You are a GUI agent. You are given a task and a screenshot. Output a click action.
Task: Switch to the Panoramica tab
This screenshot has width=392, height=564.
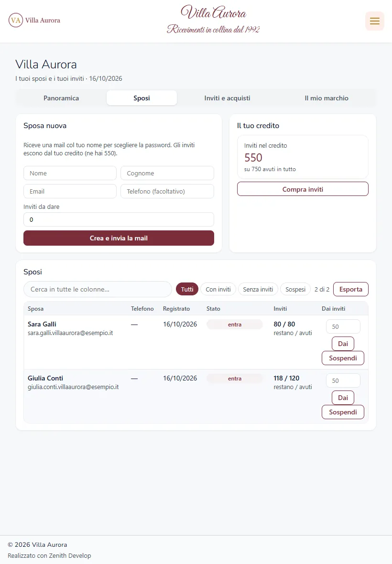61,98
